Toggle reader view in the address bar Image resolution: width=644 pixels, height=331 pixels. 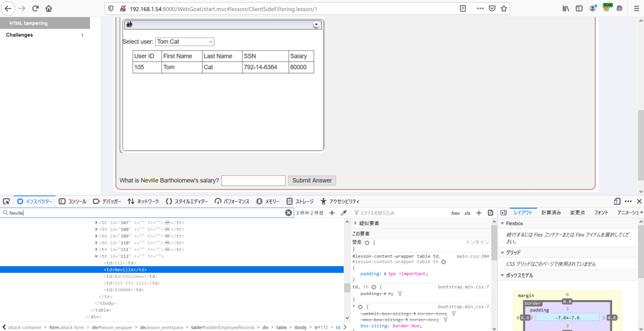point(463,9)
